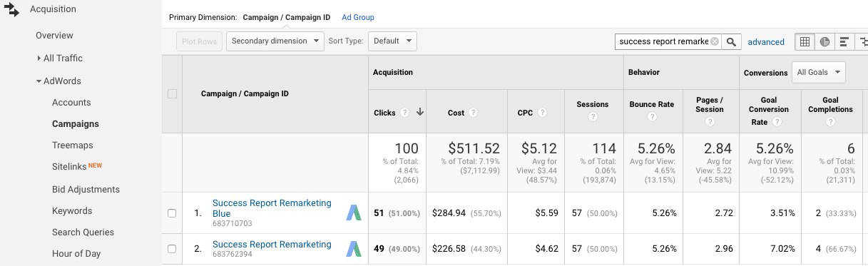Click the sort arrow beside Clicks
868x266 pixels.
pyautogui.click(x=420, y=113)
